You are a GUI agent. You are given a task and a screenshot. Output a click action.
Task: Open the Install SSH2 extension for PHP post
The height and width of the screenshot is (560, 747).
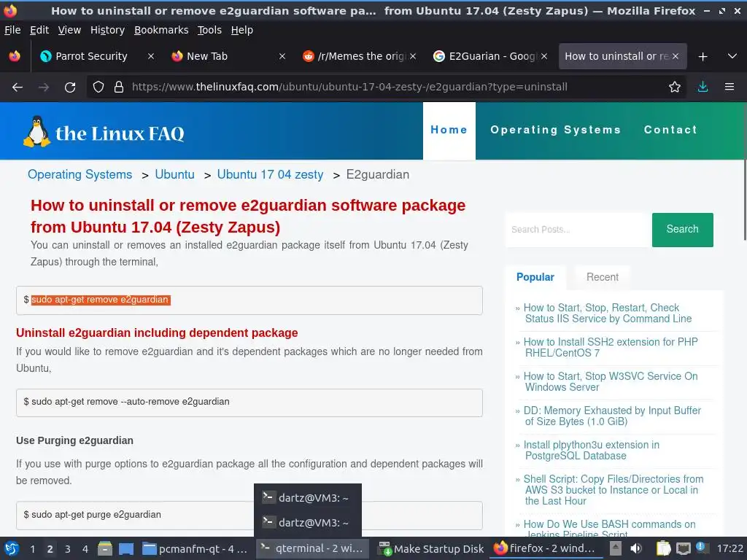611,348
